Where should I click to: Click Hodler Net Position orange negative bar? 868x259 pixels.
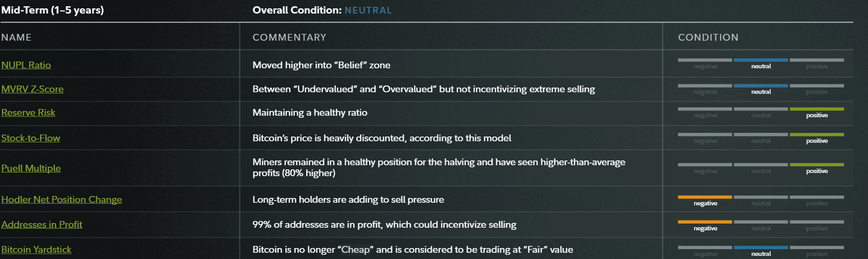(x=705, y=197)
